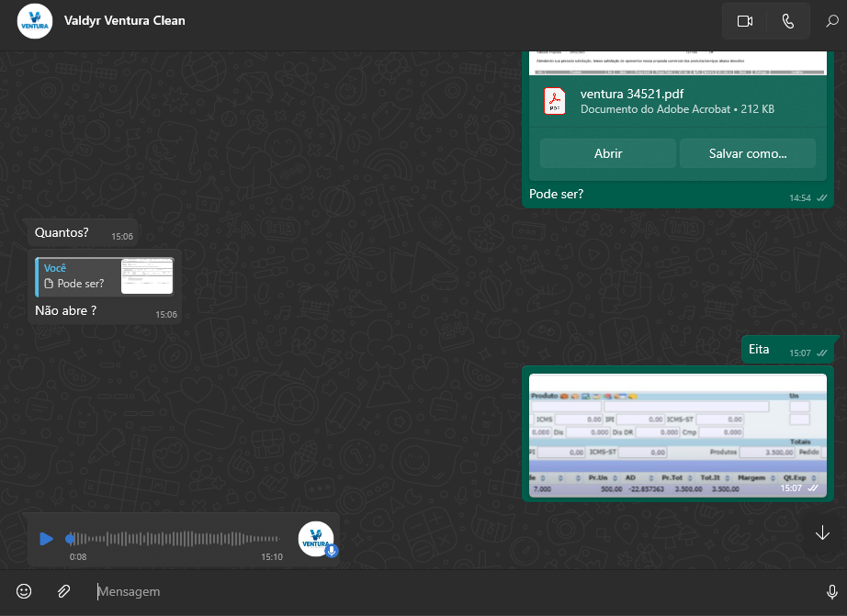
Task: Click the contact name Valdyr Ventura Clean
Action: 125,20
